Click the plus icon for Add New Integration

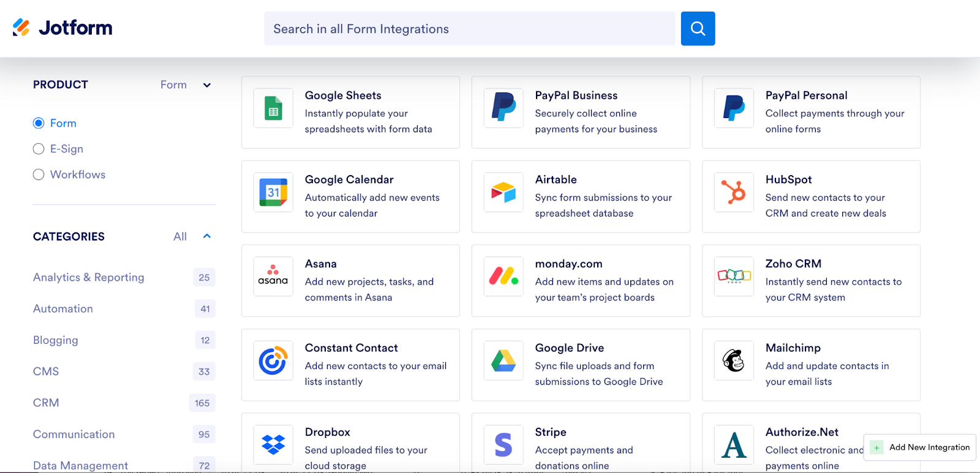[876, 447]
